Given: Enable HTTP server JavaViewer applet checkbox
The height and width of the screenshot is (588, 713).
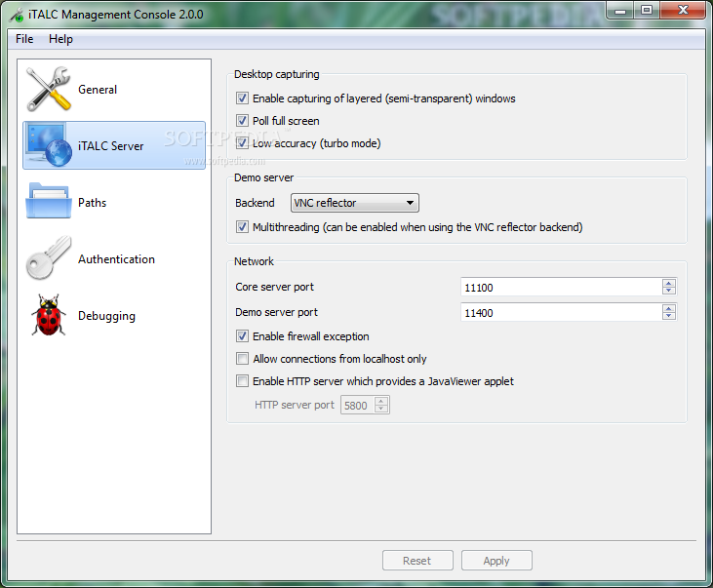Looking at the screenshot, I should pos(242,380).
